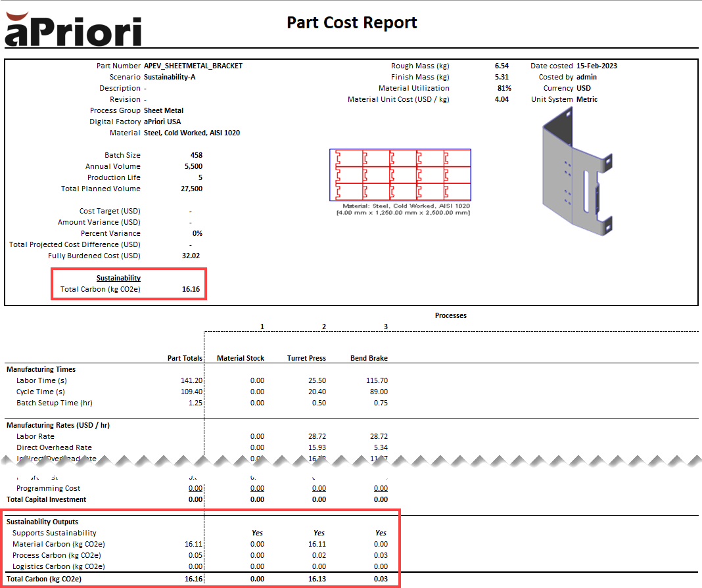Click the Total Capital Investment label
Viewport: 702px width, 588px height.
pyautogui.click(x=46, y=499)
